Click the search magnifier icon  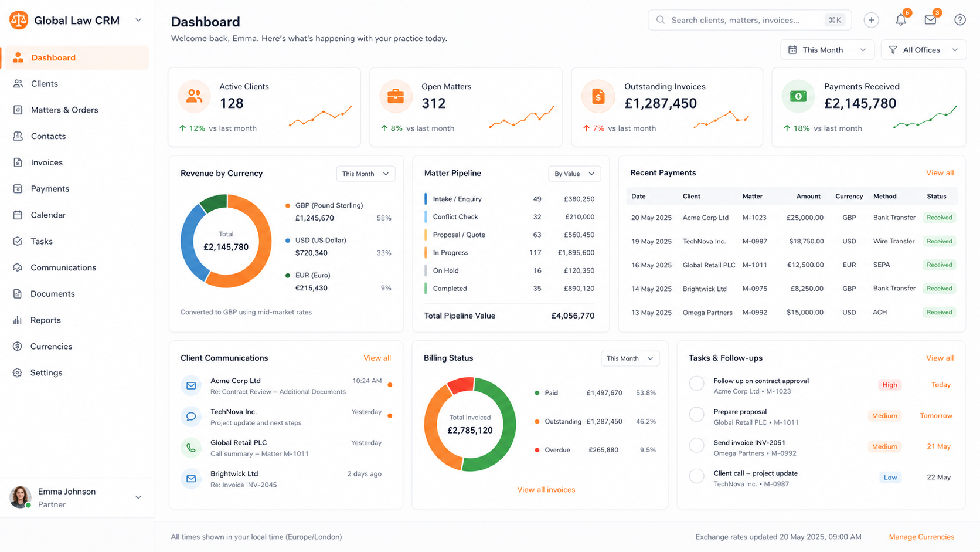tap(661, 20)
